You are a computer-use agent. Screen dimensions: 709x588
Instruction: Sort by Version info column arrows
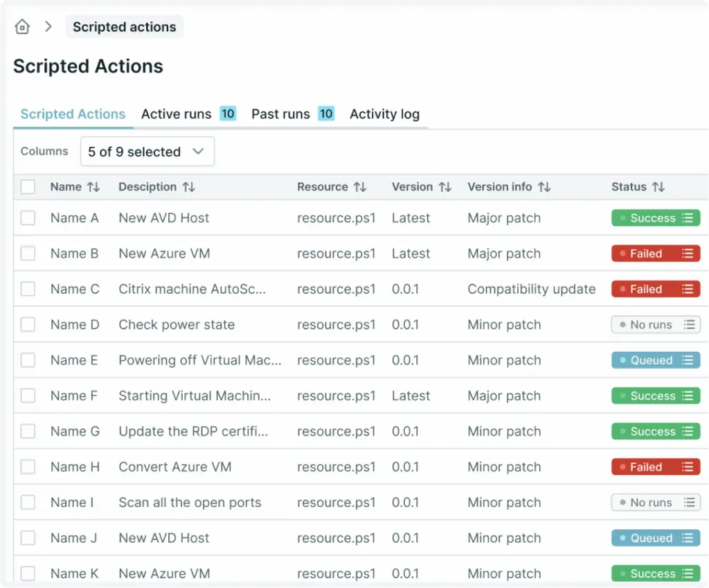544,187
